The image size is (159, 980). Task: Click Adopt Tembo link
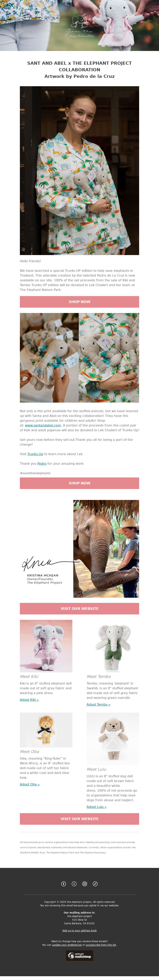pos(98,704)
